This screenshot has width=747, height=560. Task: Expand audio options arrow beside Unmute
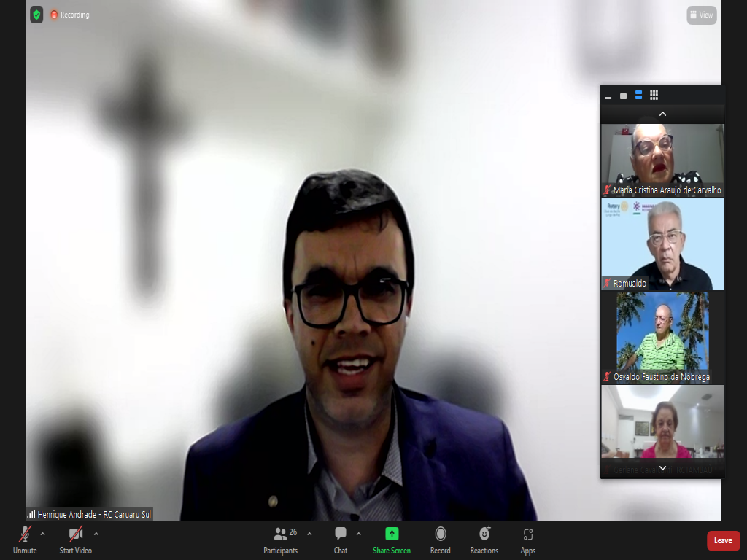(x=42, y=534)
